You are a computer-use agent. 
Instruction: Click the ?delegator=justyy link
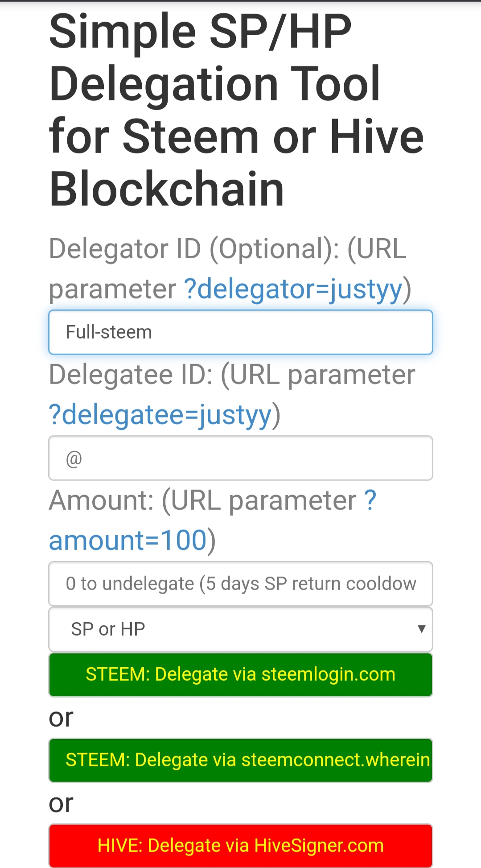point(293,289)
